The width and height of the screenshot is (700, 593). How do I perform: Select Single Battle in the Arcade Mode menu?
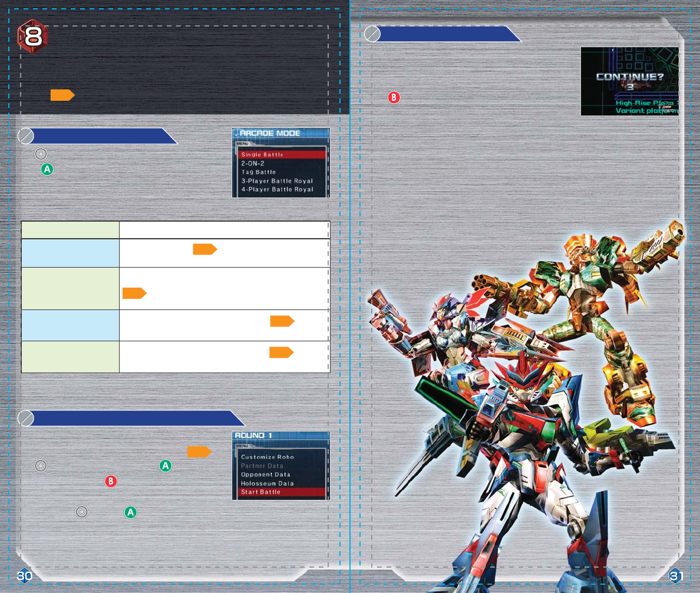pyautogui.click(x=282, y=154)
